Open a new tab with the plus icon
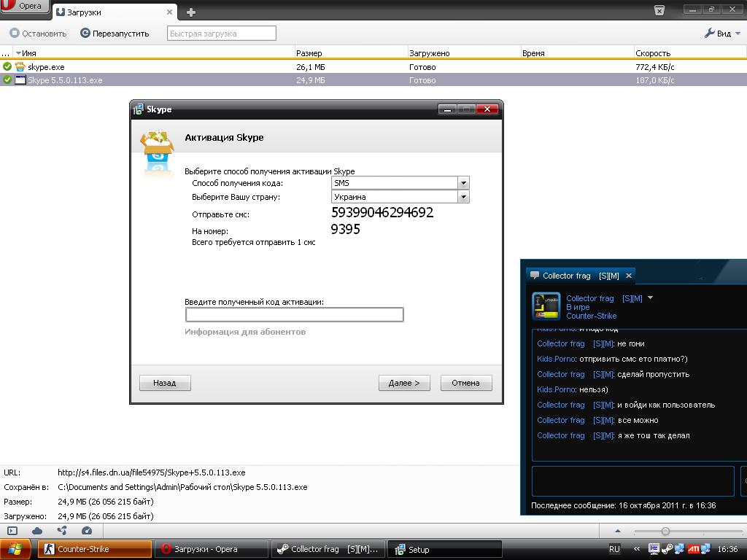 tap(190, 12)
